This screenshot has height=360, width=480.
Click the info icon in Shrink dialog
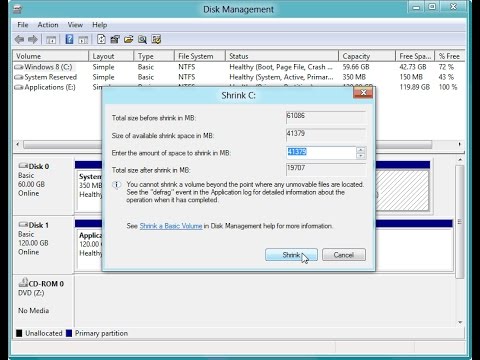pos(117,185)
